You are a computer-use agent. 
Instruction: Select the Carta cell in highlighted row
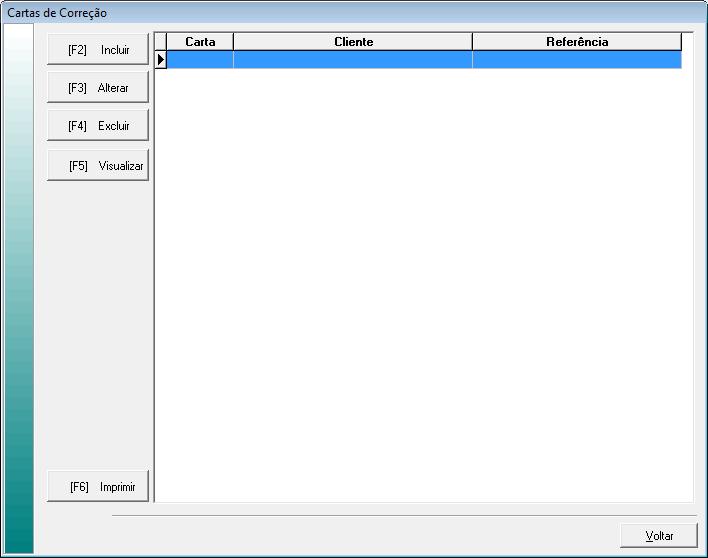(200, 60)
